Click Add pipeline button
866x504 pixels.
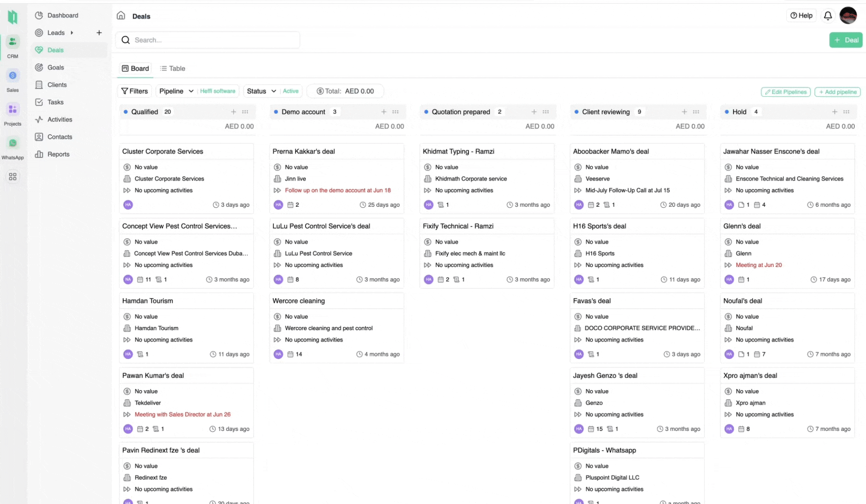[838, 92]
